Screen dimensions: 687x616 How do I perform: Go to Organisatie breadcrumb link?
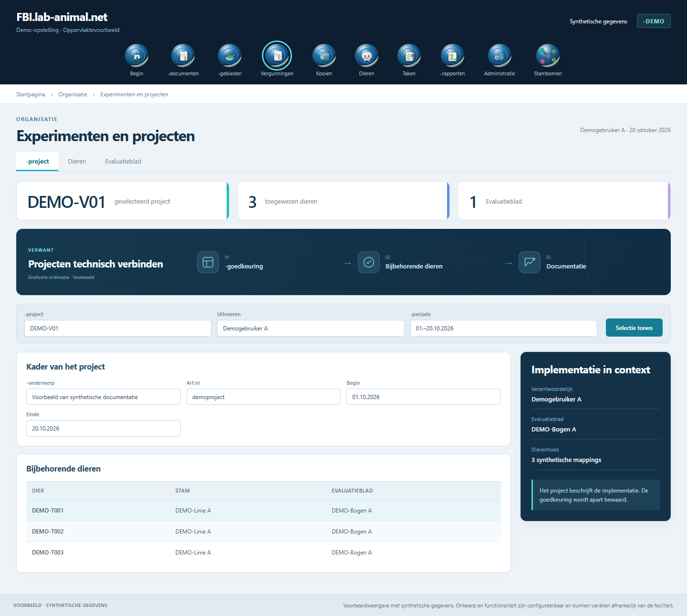(73, 94)
